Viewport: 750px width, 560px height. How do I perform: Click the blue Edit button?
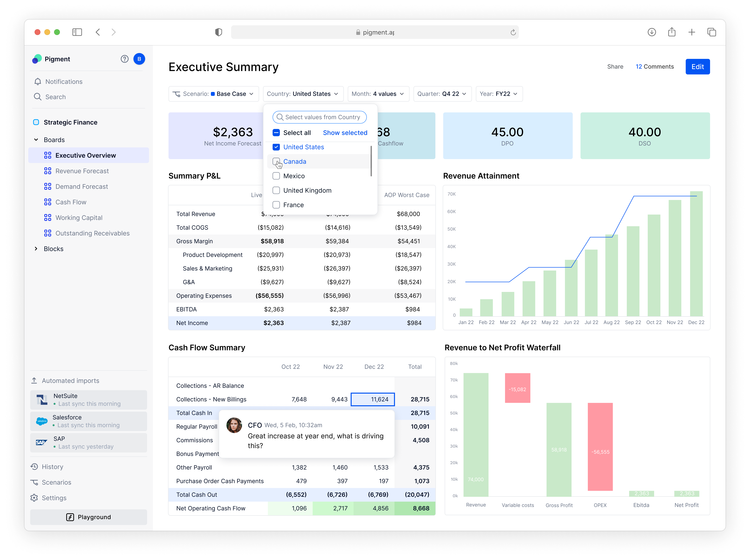point(697,67)
